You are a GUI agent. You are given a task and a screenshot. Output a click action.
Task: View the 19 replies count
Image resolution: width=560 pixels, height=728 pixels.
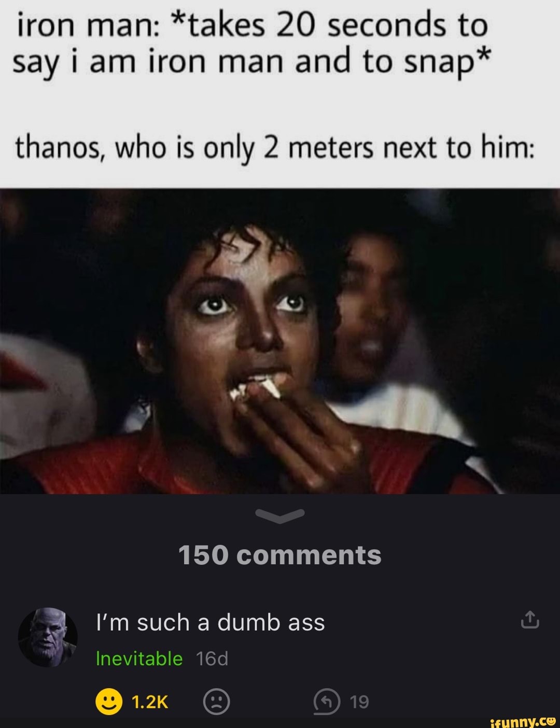tap(359, 702)
